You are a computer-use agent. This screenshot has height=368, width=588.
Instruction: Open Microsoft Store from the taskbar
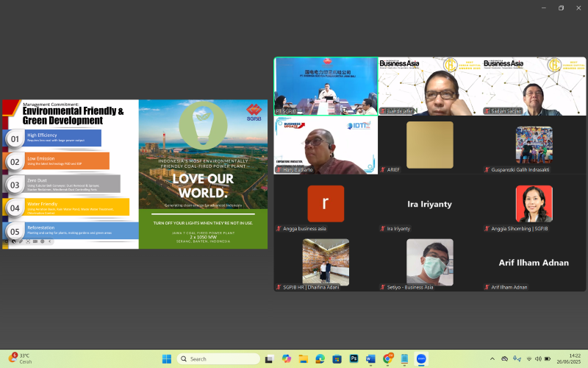point(337,359)
